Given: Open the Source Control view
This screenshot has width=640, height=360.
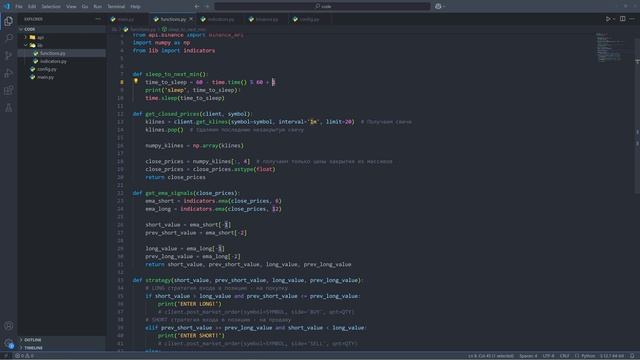Looking at the screenshot, I should click(x=9, y=56).
